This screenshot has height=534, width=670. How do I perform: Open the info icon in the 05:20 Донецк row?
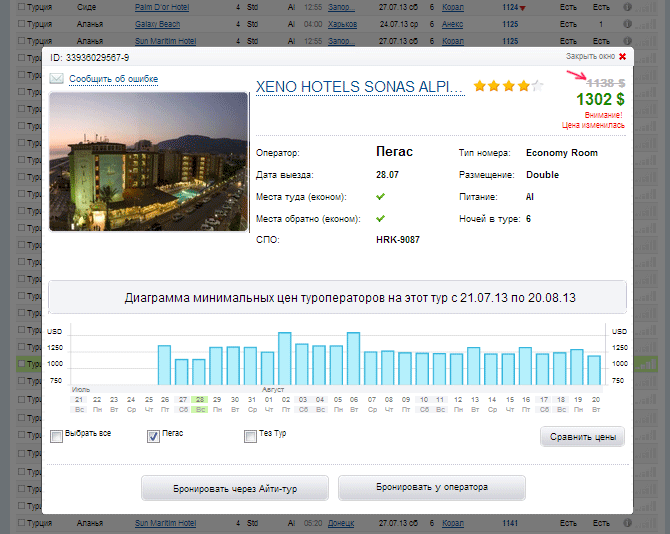(627, 522)
